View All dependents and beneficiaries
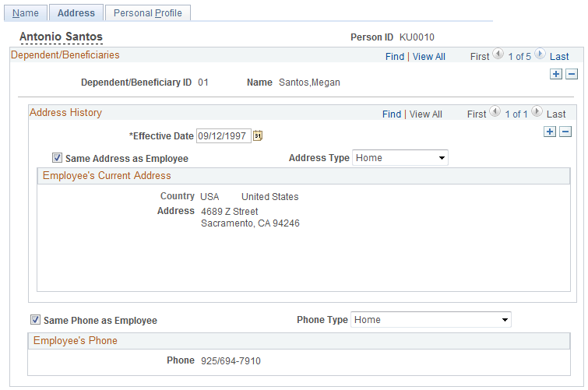This screenshot has width=588, height=390. click(429, 57)
